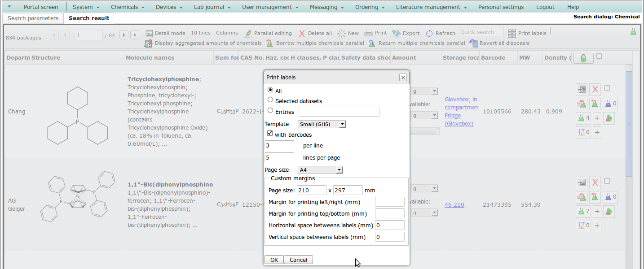Delete the Tricyclohexylphosphine row with red X
The image size is (644, 269).
tap(595, 90)
